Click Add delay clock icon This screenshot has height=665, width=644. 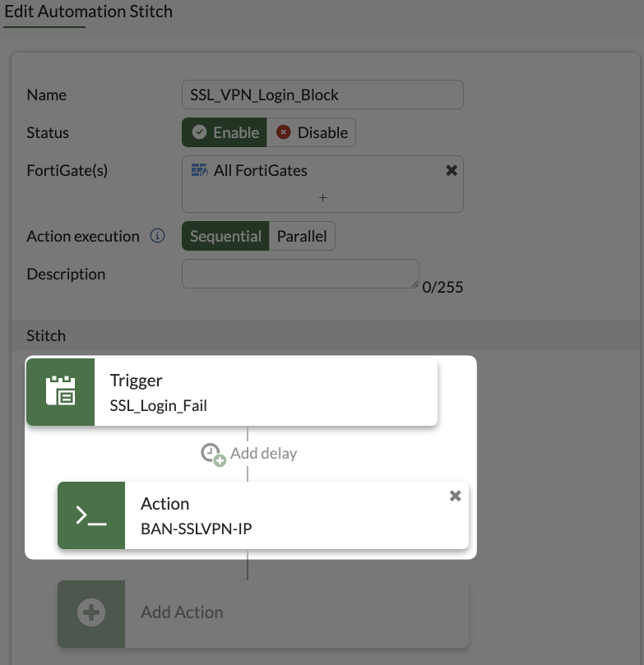213,455
